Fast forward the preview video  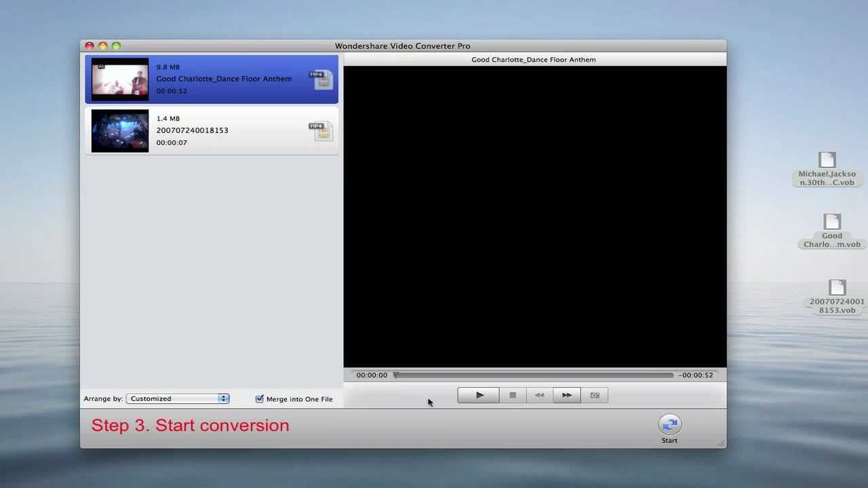[567, 395]
